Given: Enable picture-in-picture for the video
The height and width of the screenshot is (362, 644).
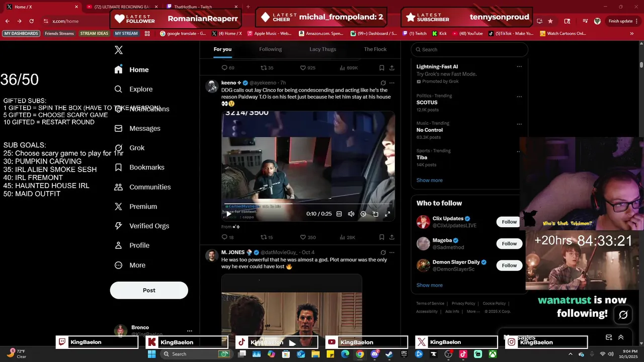Looking at the screenshot, I should coord(375,214).
